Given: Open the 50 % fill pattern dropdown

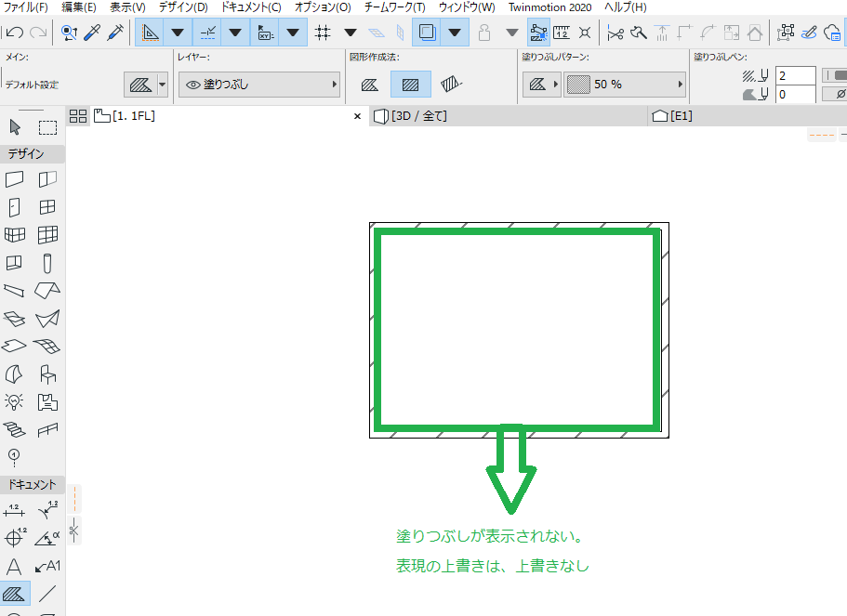Looking at the screenshot, I should point(625,85).
